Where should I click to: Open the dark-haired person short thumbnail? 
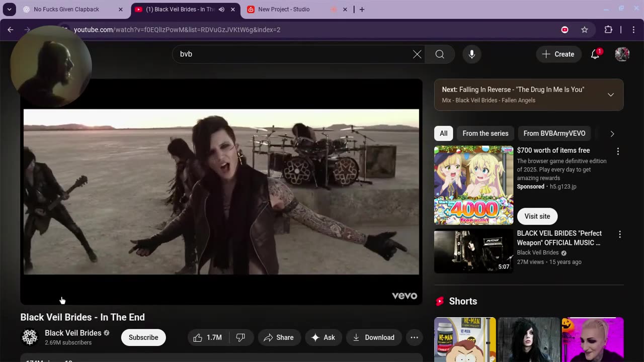click(529, 339)
